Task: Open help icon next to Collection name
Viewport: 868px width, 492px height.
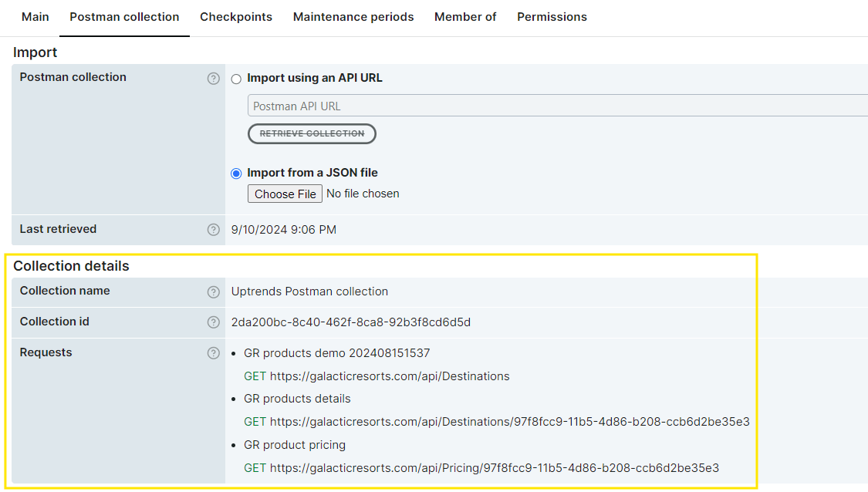Action: (x=213, y=291)
